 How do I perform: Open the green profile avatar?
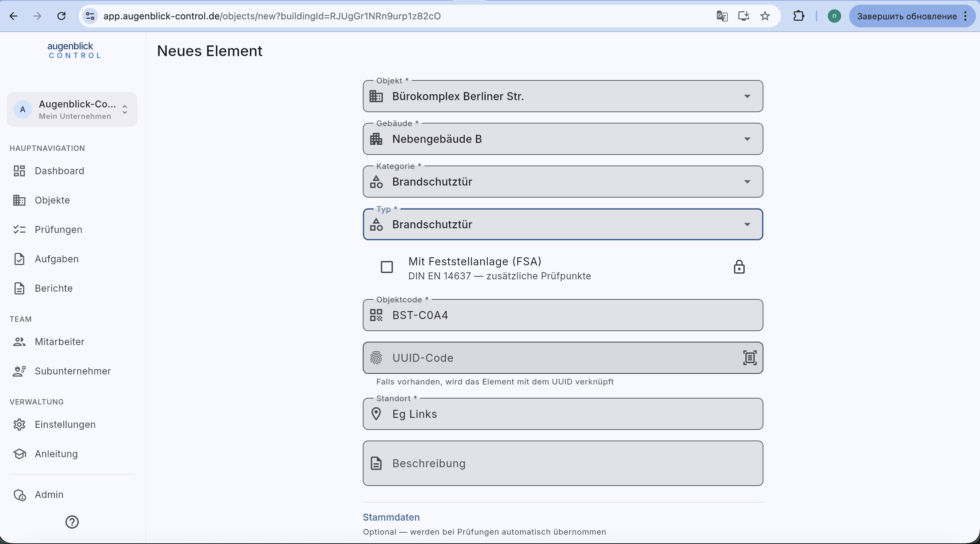click(x=834, y=16)
